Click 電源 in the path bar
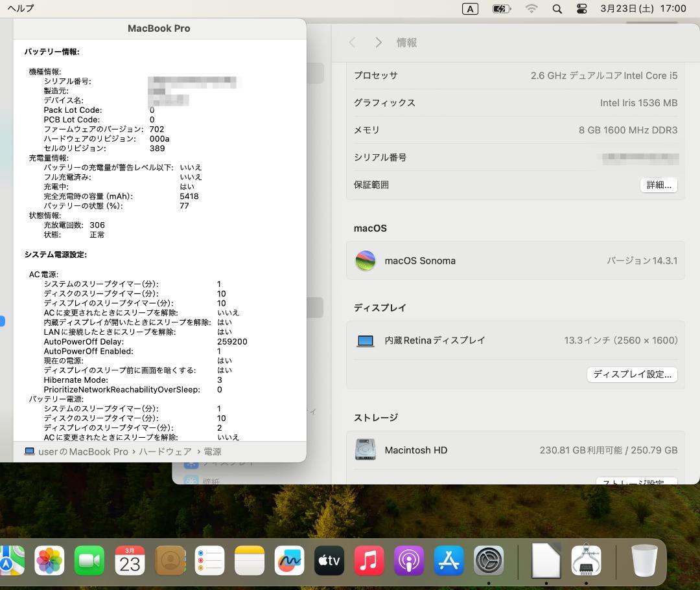 pos(213,452)
